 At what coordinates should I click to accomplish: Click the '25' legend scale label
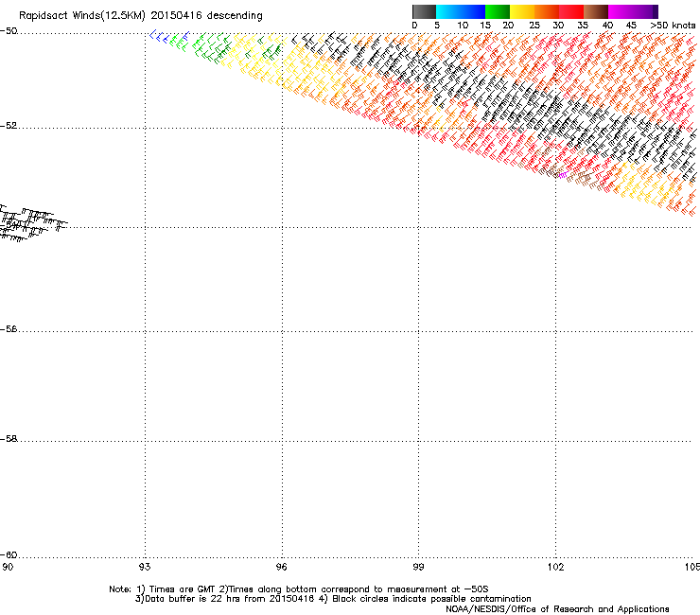coord(534,26)
